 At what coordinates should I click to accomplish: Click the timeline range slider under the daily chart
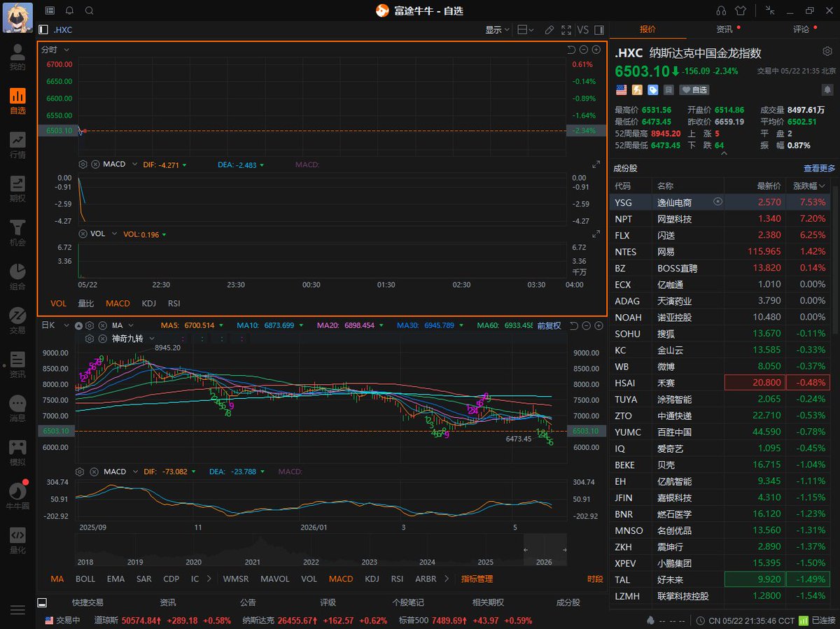(545, 549)
